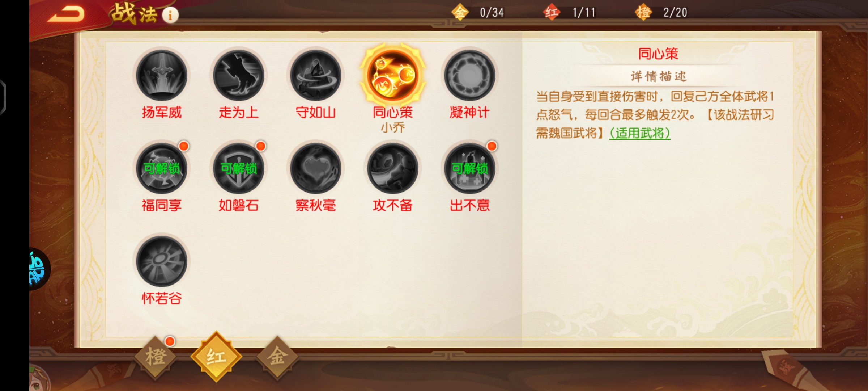The width and height of the screenshot is (868, 391).
Task: Choose the 守如山 tactic icon
Action: pyautogui.click(x=315, y=75)
